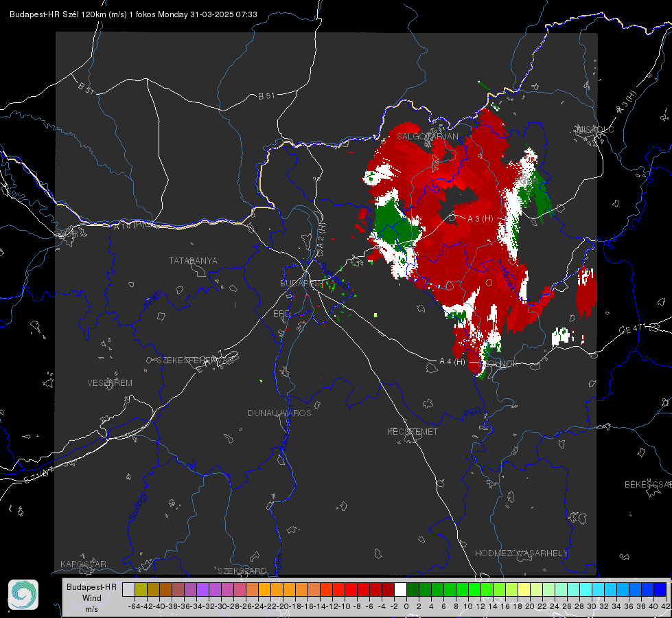
Task: Select the ÉRD label south of Budapest
Action: click(x=281, y=314)
